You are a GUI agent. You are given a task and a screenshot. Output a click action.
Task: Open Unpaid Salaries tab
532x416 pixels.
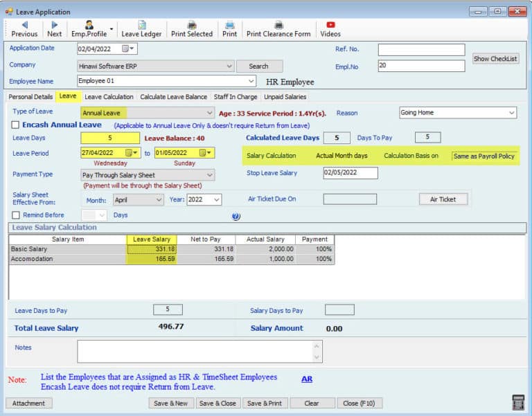(285, 97)
